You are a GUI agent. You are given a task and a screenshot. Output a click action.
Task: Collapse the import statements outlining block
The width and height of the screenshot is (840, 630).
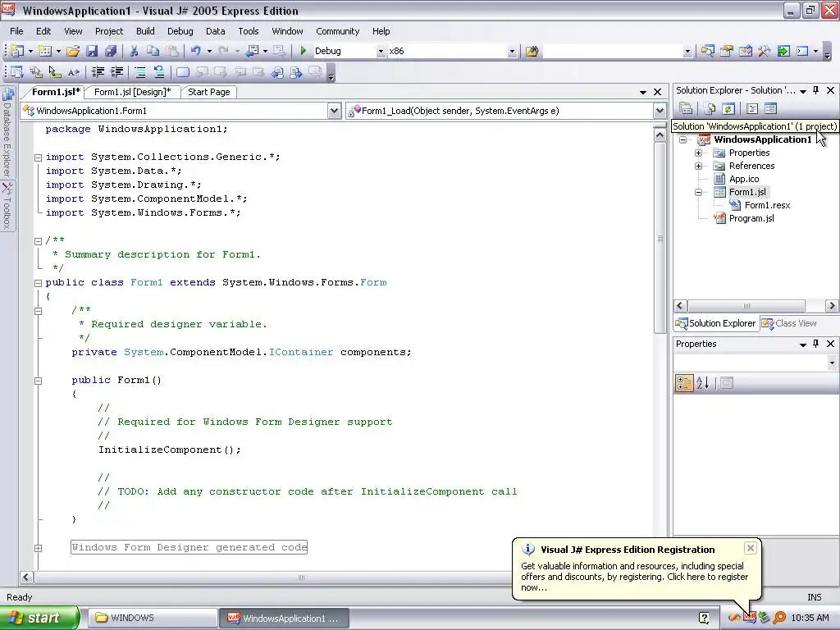coord(38,157)
